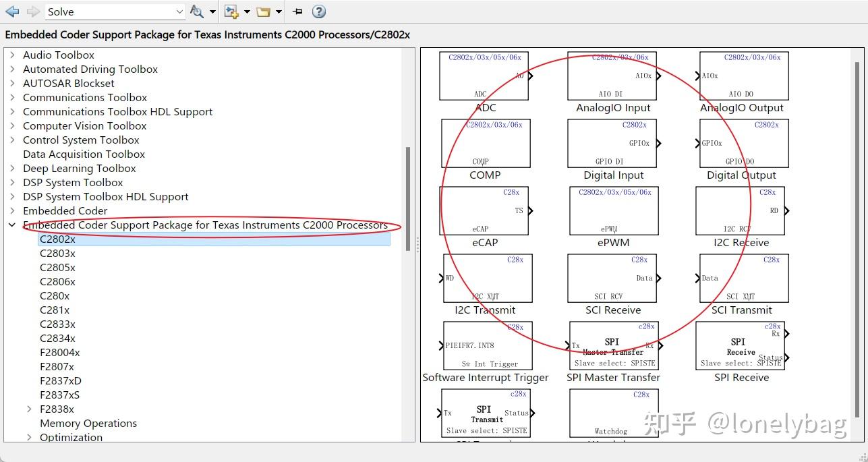Click the search magnifier icon in the toolbar
Screen dimensions: 868x462
click(198, 11)
